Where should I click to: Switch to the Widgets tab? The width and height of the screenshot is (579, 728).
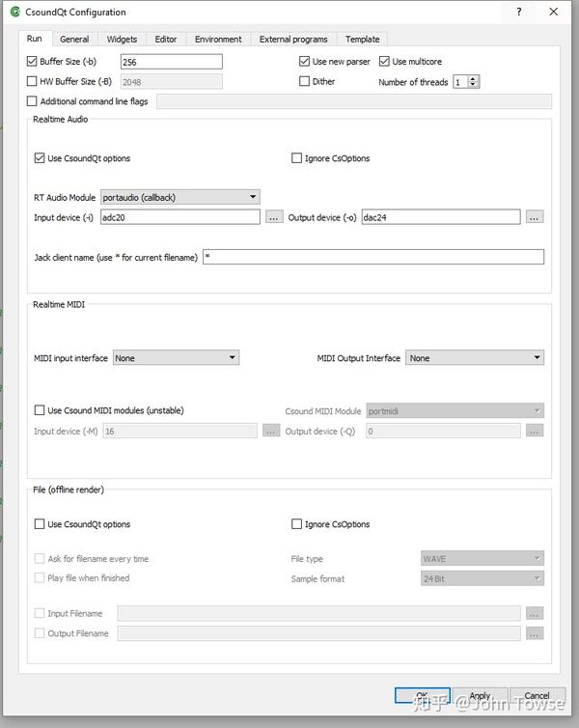click(x=122, y=40)
